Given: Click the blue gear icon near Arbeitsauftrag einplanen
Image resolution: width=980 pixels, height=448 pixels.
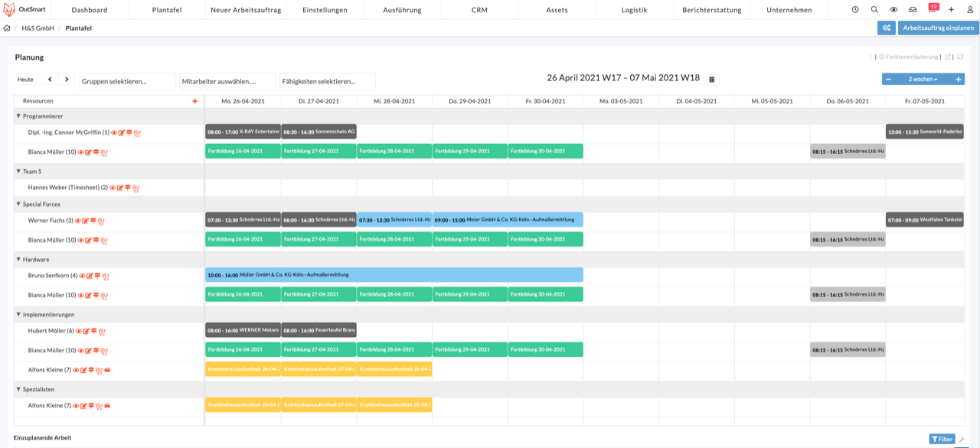Looking at the screenshot, I should (887, 27).
